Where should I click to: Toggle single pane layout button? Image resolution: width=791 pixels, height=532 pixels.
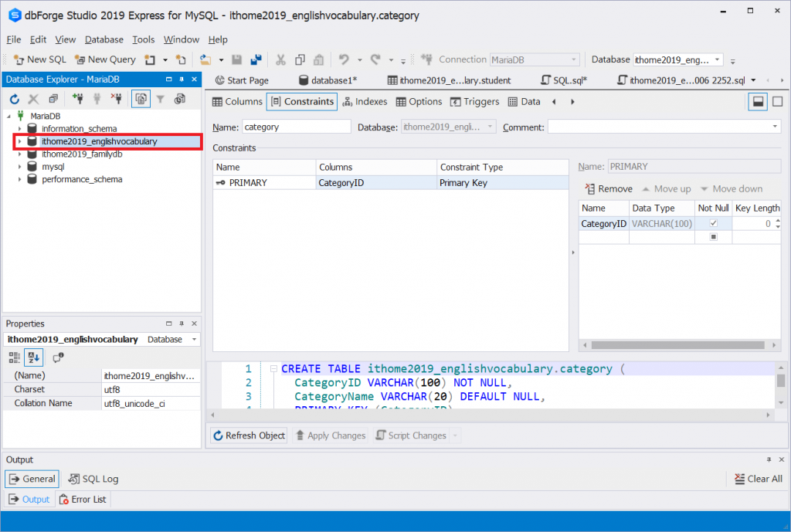click(777, 101)
